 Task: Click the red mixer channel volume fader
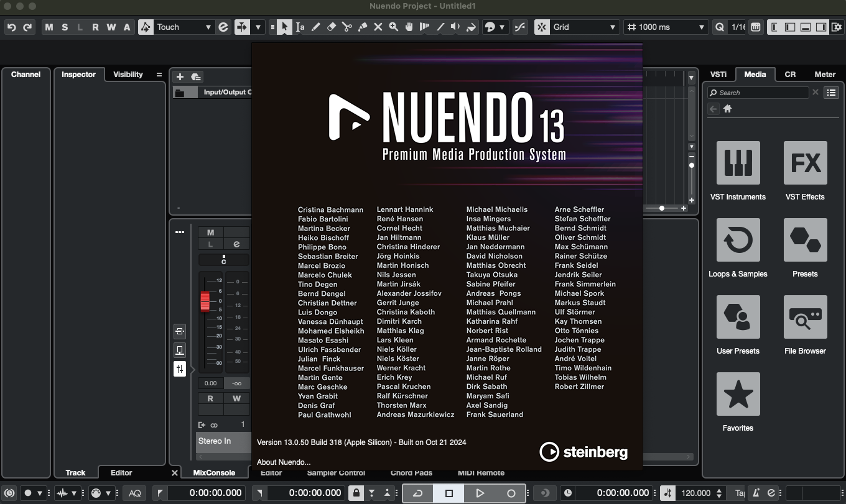[205, 301]
